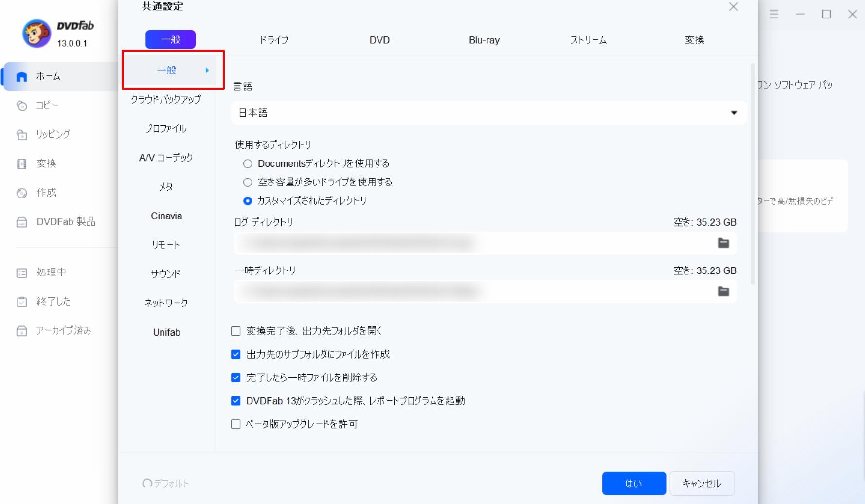The height and width of the screenshot is (504, 865).
Task: Open the Home icon in sidebar
Action: click(22, 77)
